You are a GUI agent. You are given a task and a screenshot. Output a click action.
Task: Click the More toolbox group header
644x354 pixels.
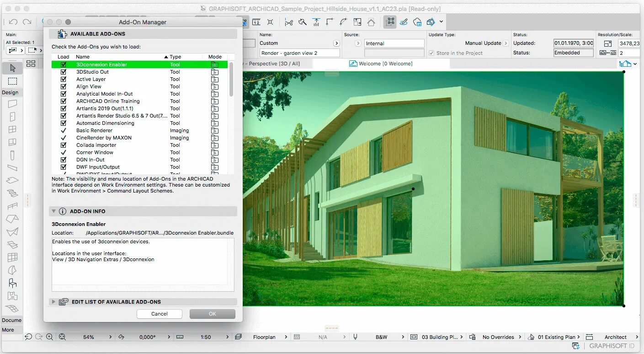click(x=11, y=330)
